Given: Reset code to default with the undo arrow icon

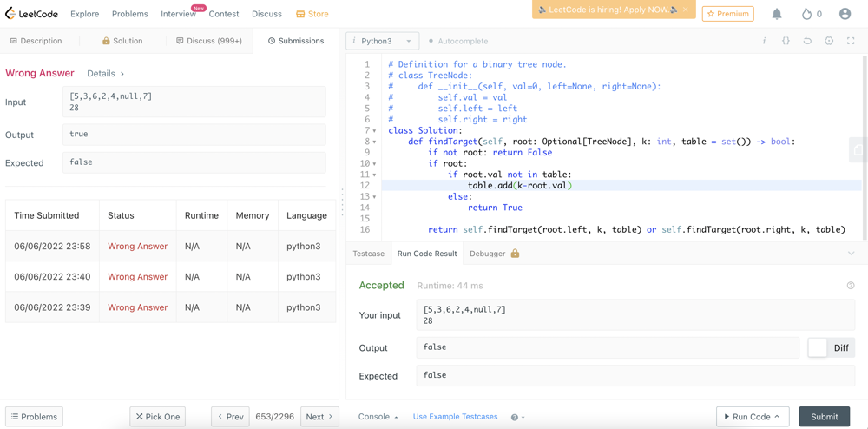Looking at the screenshot, I should coord(807,41).
